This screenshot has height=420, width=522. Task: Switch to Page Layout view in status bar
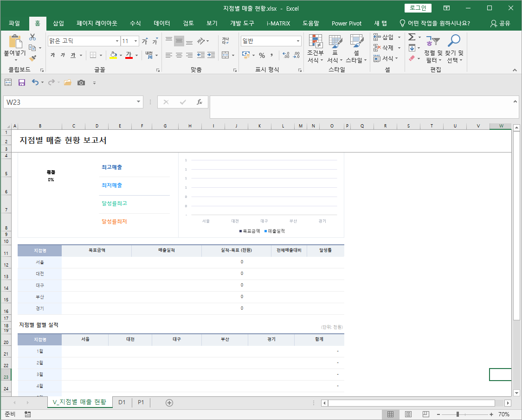pos(408,414)
